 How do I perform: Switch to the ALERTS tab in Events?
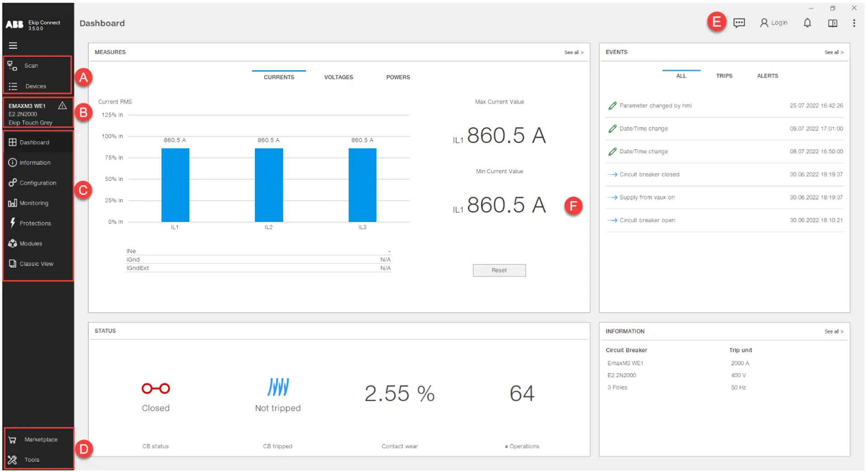pos(767,76)
